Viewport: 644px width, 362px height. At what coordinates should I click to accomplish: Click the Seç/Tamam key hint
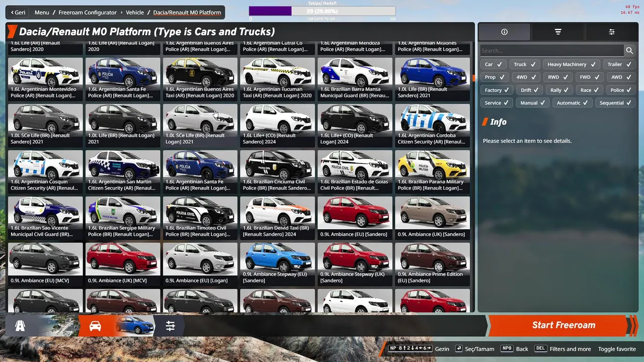474,349
